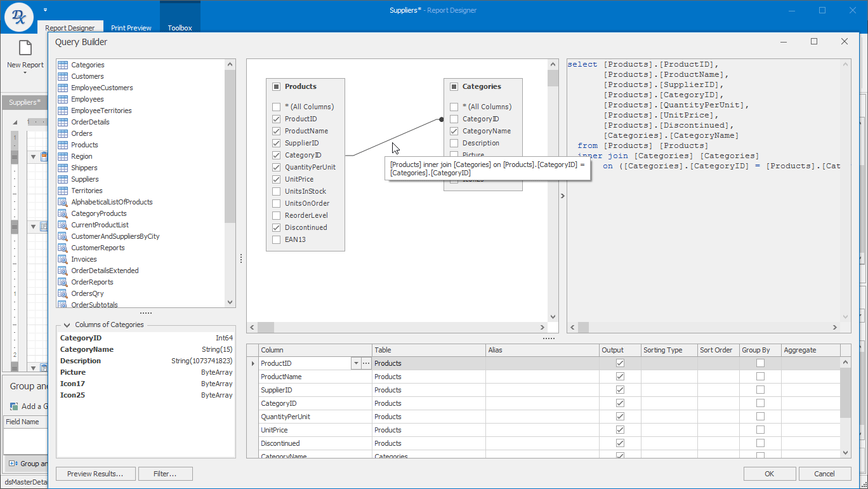Check UnitsInStock in the Products table
The height and width of the screenshot is (489, 868).
[x=276, y=191]
